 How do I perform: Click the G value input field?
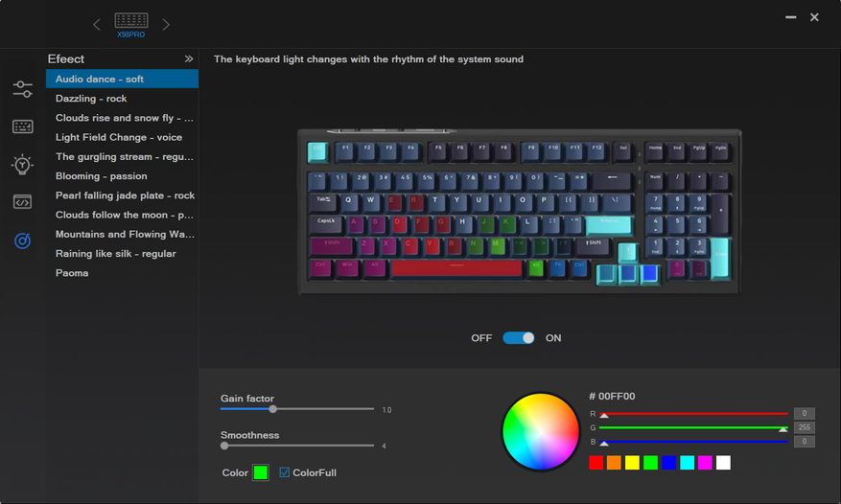tap(804, 427)
